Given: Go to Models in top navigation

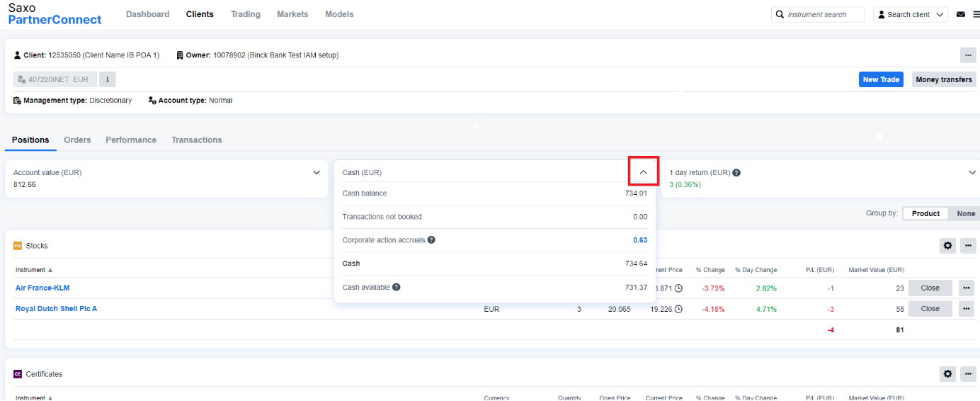Looking at the screenshot, I should [339, 14].
